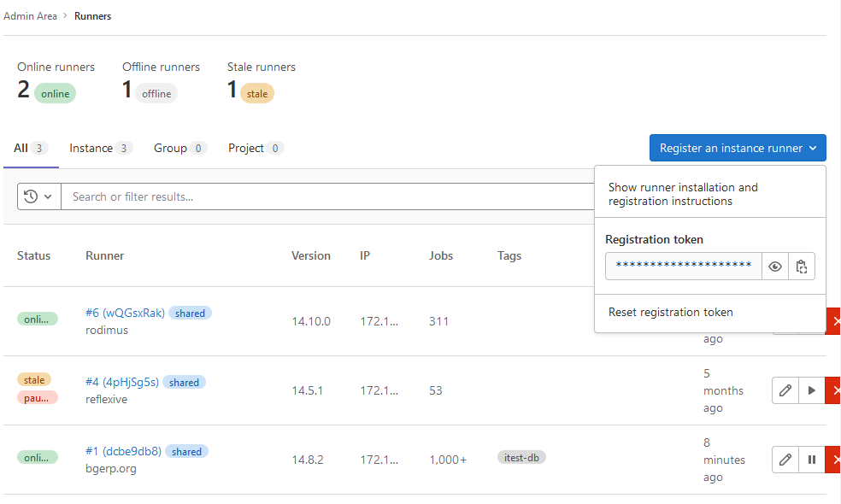Edit runner #1 using the pencil icon

coord(785,459)
